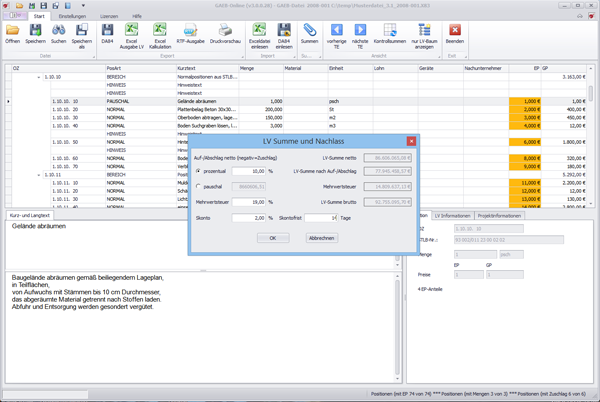Expand the Export group launcher
This screenshot has width=600, height=402.
243,57
